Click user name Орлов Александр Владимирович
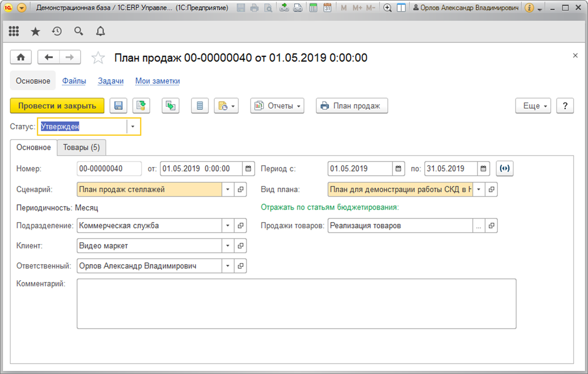This screenshot has width=588, height=374. [465, 7]
